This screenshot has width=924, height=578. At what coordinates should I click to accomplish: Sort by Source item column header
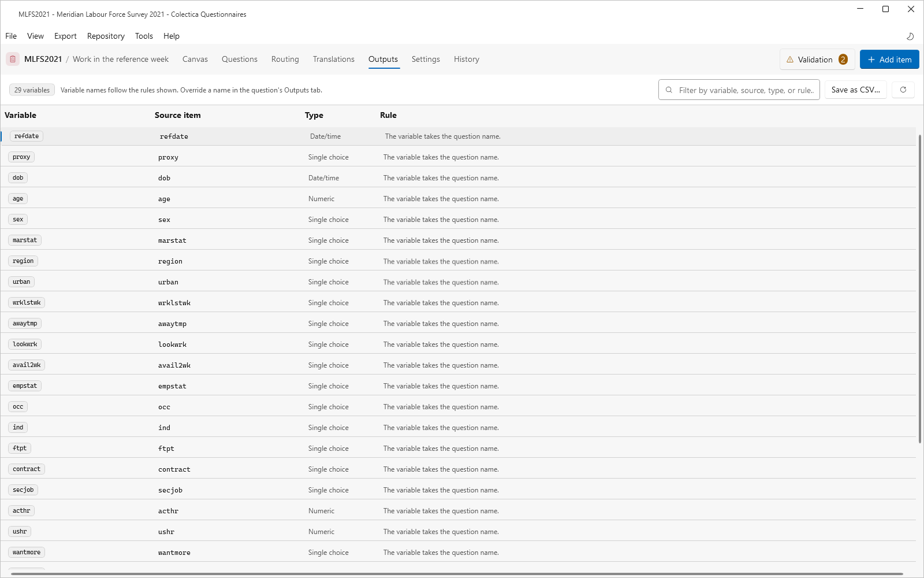(178, 115)
